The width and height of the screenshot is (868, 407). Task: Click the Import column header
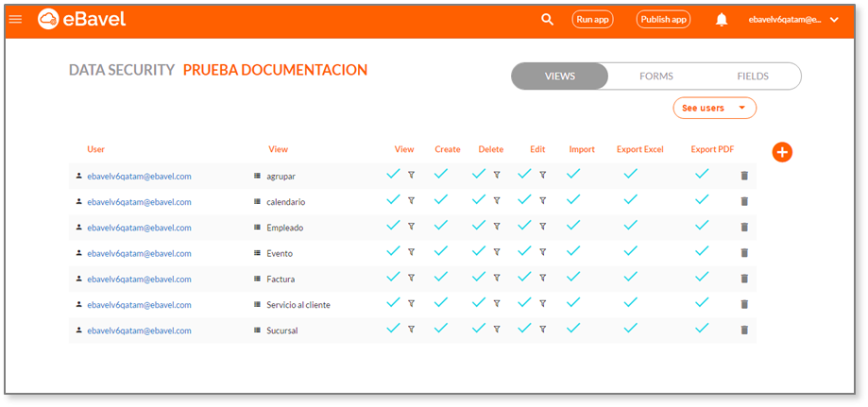click(x=582, y=149)
